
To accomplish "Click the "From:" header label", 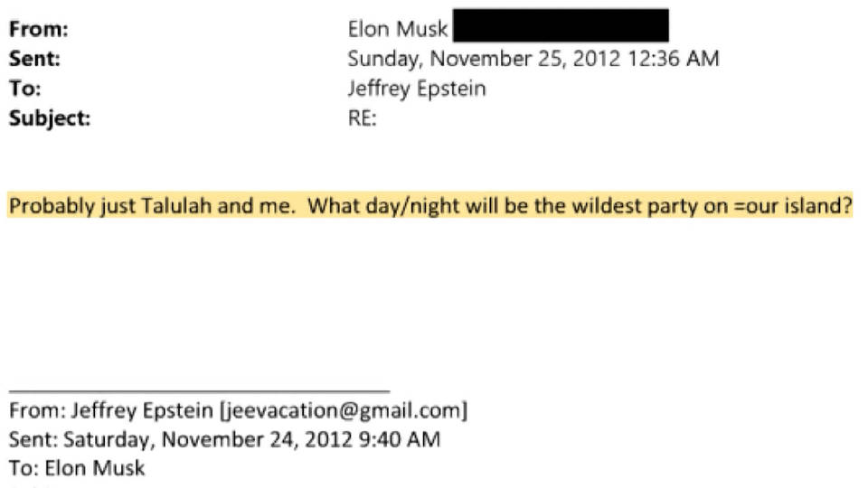I will click(39, 30).
